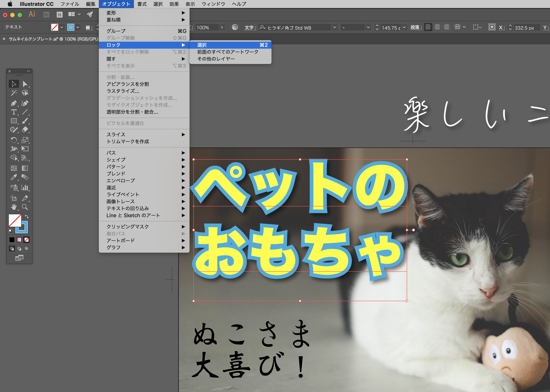Select the Direct Selection tool
The width and height of the screenshot is (550, 392).
click(25, 84)
